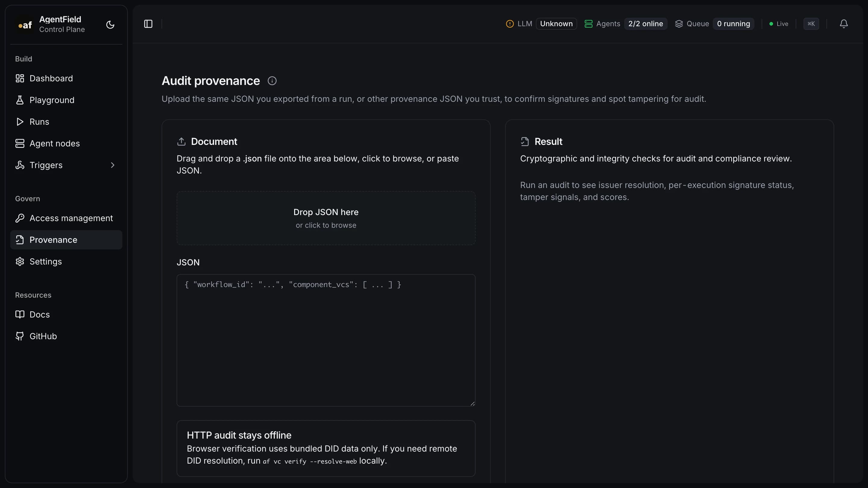Click the Control Plane subtitle
The width and height of the screenshot is (868, 488).
[62, 30]
